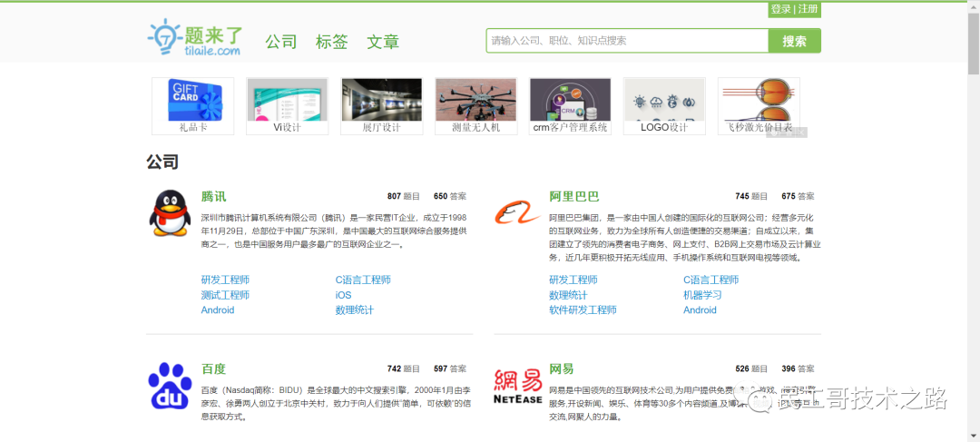Click the page's vertical scrollbar thumb
The image size is (980, 442).
974,44
